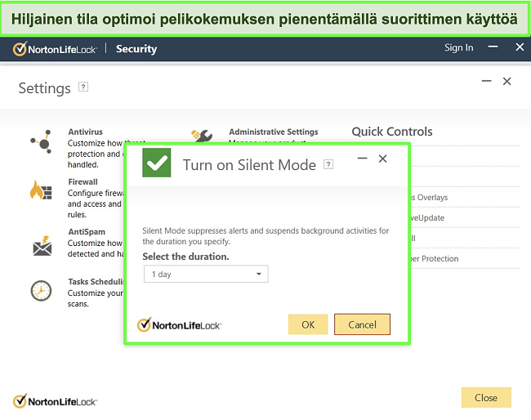This screenshot has width=531, height=420.
Task: Click NortonLifeLock logo inside Silent Mode dialog
Action: coord(179,325)
